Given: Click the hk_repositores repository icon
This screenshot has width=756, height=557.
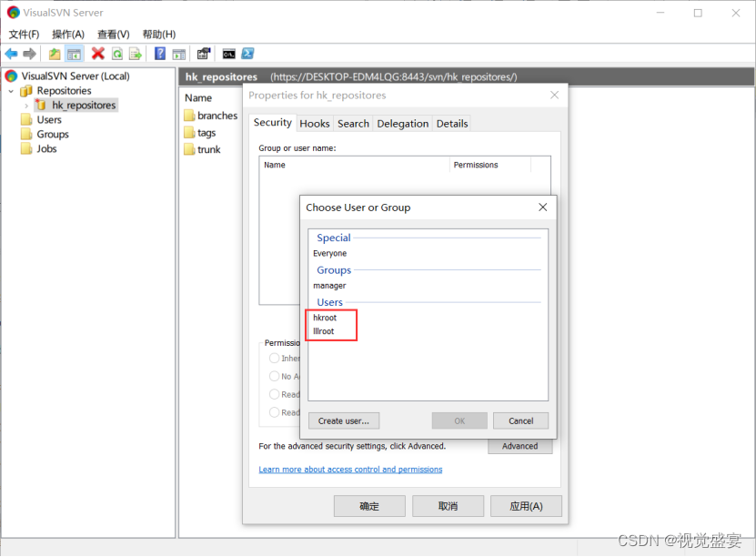Looking at the screenshot, I should (x=41, y=106).
